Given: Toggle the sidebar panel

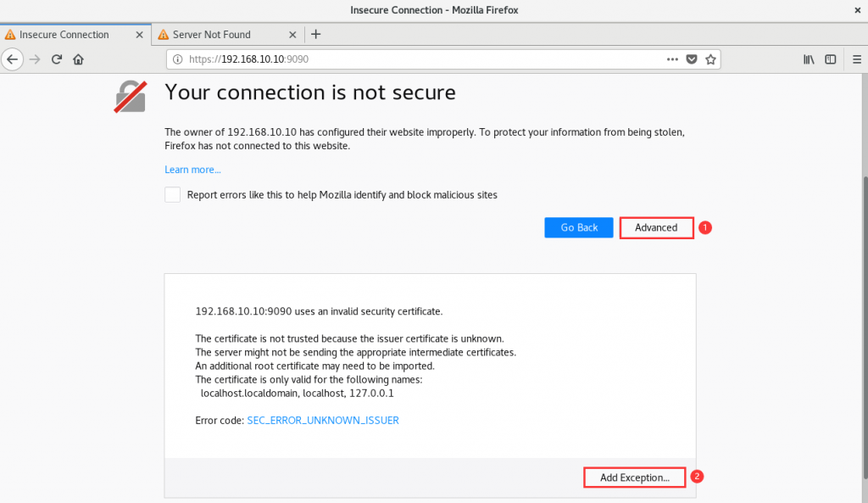Looking at the screenshot, I should click(x=831, y=59).
